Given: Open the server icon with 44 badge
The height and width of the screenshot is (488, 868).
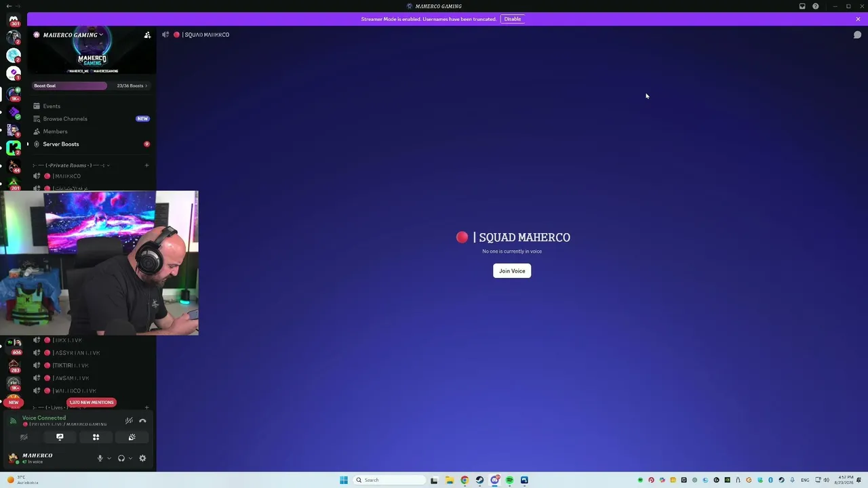Looking at the screenshot, I should pyautogui.click(x=14, y=165).
